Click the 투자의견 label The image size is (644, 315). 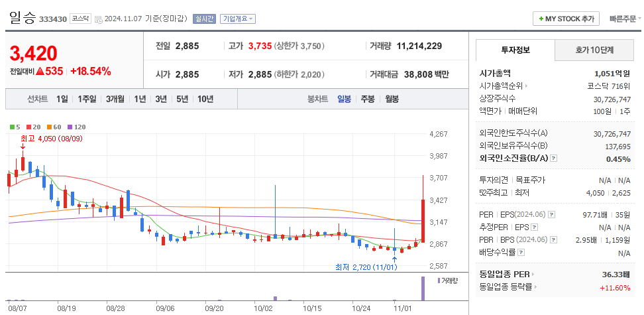tap(494, 180)
